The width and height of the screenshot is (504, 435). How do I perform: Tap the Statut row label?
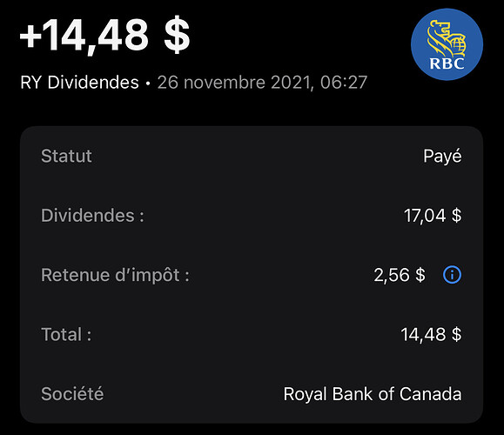66,156
